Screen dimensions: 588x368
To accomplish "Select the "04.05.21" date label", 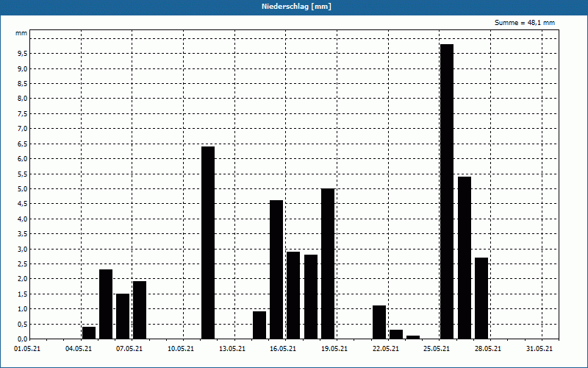I will 79,349.
